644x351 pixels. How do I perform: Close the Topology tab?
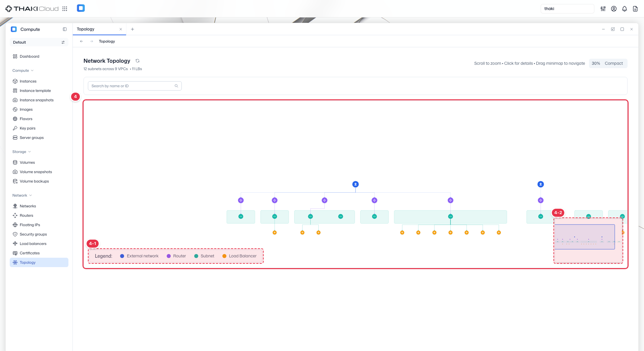coord(121,29)
